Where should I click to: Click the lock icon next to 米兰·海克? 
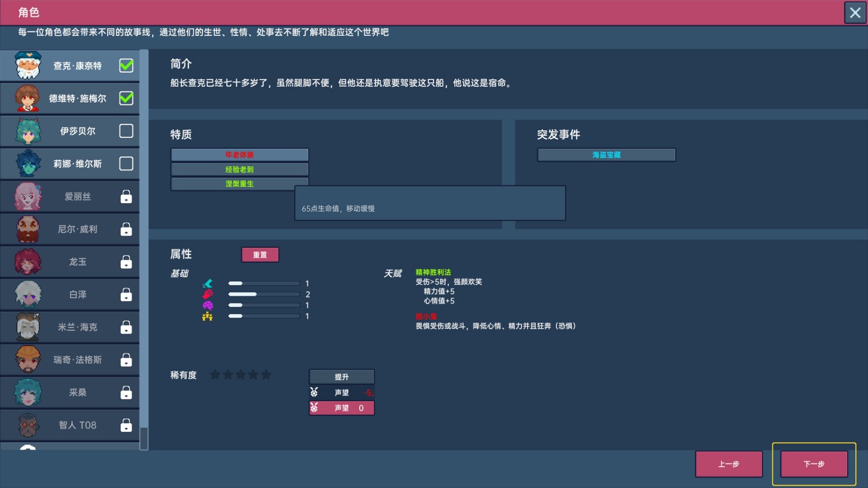click(126, 327)
